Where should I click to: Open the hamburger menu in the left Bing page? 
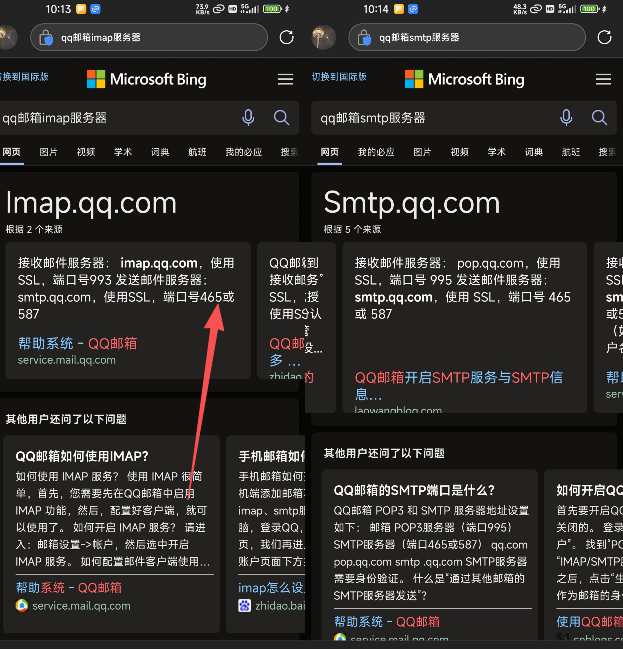click(285, 79)
